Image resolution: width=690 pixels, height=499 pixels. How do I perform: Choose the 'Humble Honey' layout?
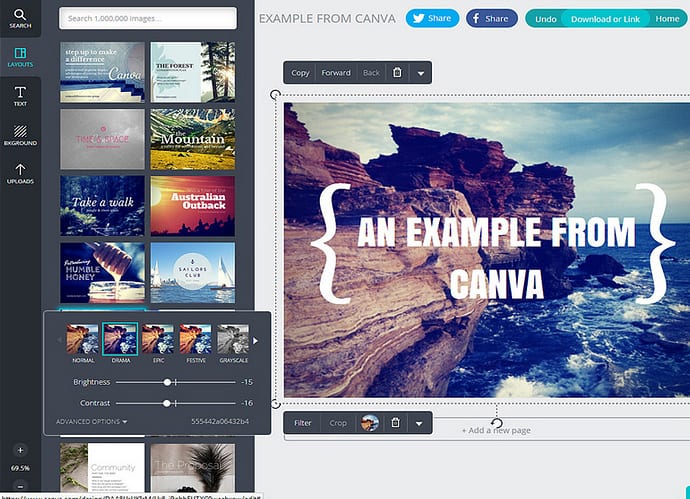click(x=102, y=273)
